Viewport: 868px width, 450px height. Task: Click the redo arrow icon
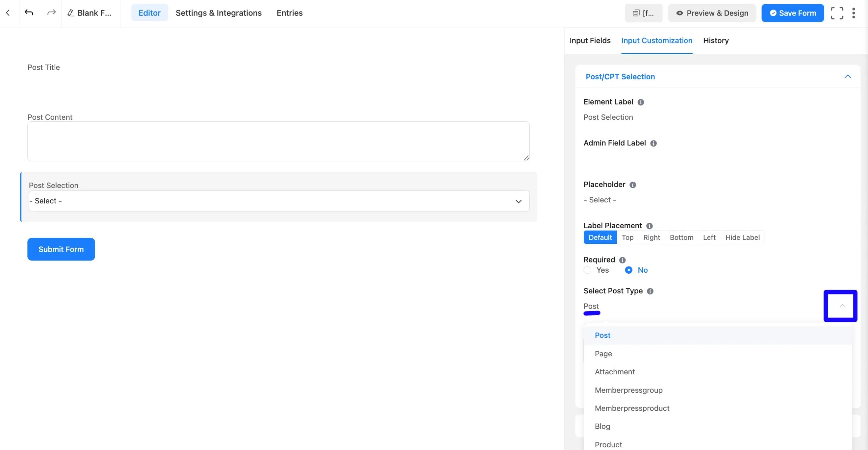click(51, 13)
